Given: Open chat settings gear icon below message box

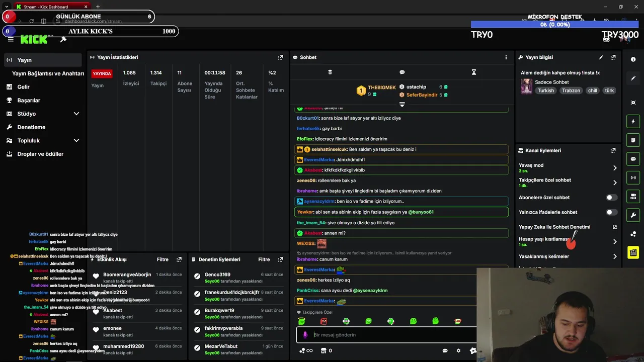Looking at the screenshot, I should 458,351.
